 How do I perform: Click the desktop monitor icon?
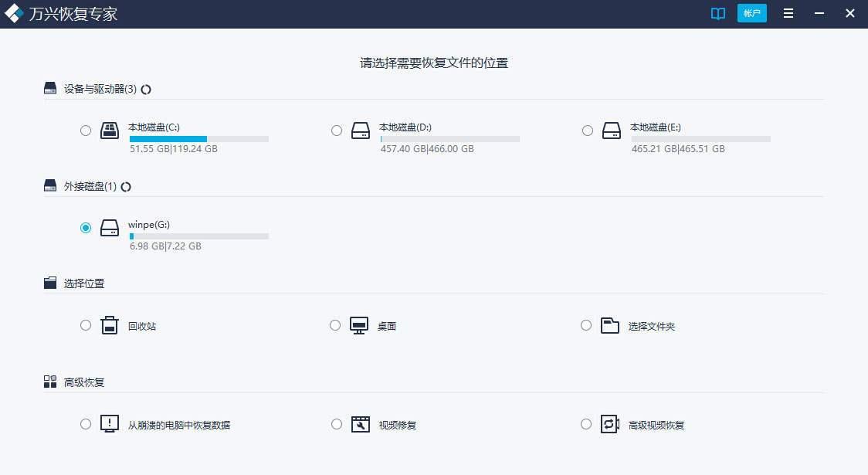click(x=359, y=325)
